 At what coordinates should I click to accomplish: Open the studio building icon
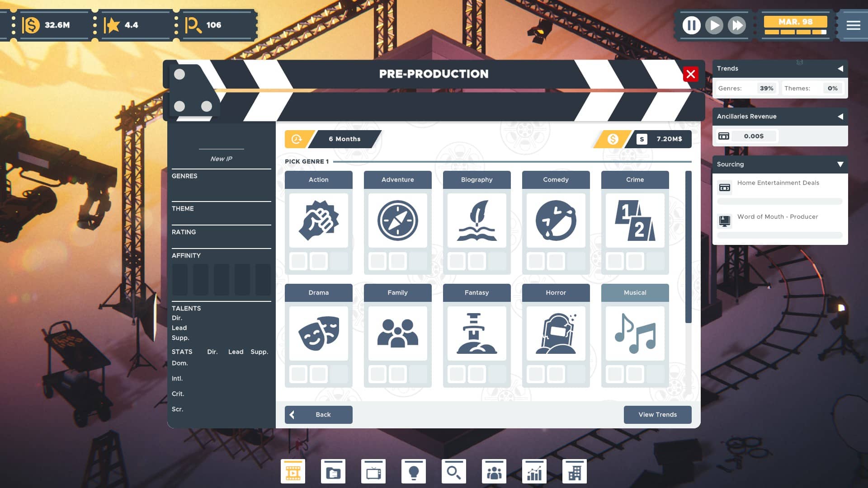click(575, 472)
